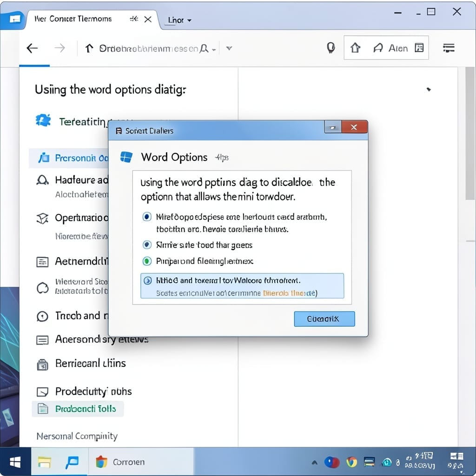Screen dimensions: 476x476
Task: Open the Lhor dropdown next to the tab
Action: click(180, 20)
